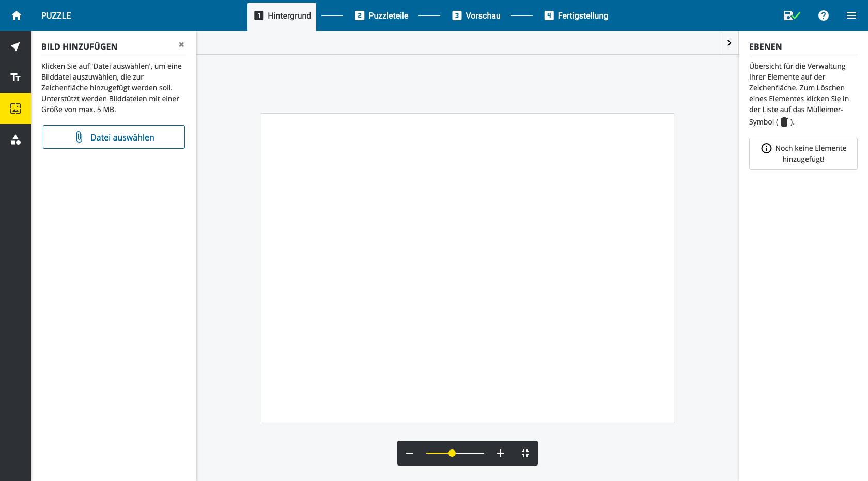Switch to the Hintergrund step tab
868x481 pixels.
[x=282, y=16]
